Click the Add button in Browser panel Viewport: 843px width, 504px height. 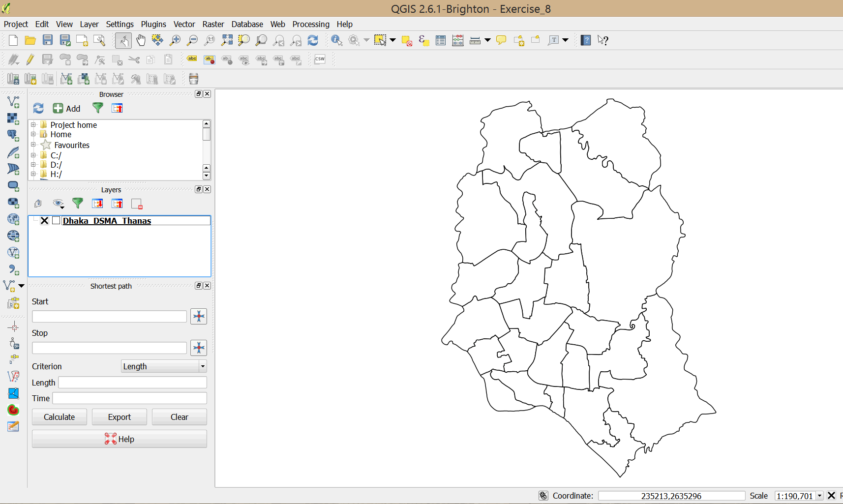tap(67, 108)
